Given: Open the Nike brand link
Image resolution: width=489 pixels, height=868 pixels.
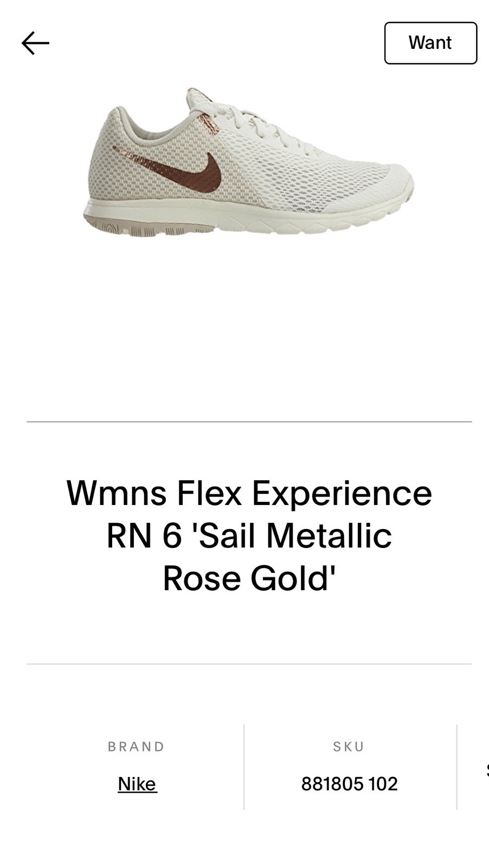Looking at the screenshot, I should tap(137, 783).
